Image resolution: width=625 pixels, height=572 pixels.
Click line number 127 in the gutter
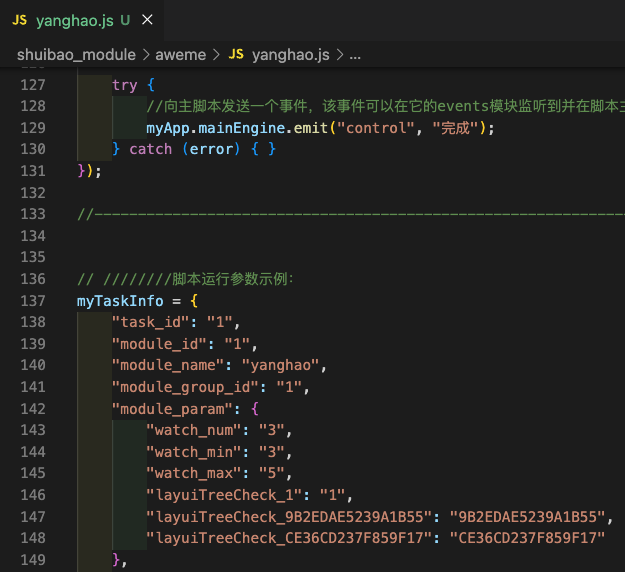pyautogui.click(x=34, y=85)
